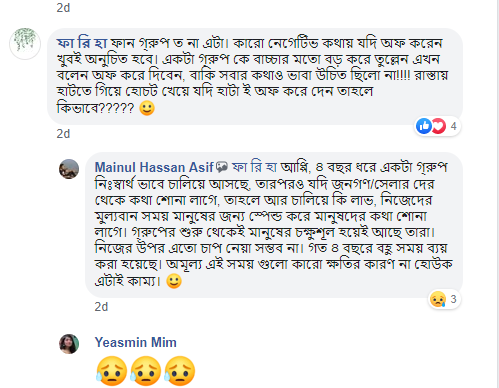The image size is (499, 388).
Task: Open the plant profile picture of ফা রি হা
Action: pos(25,44)
